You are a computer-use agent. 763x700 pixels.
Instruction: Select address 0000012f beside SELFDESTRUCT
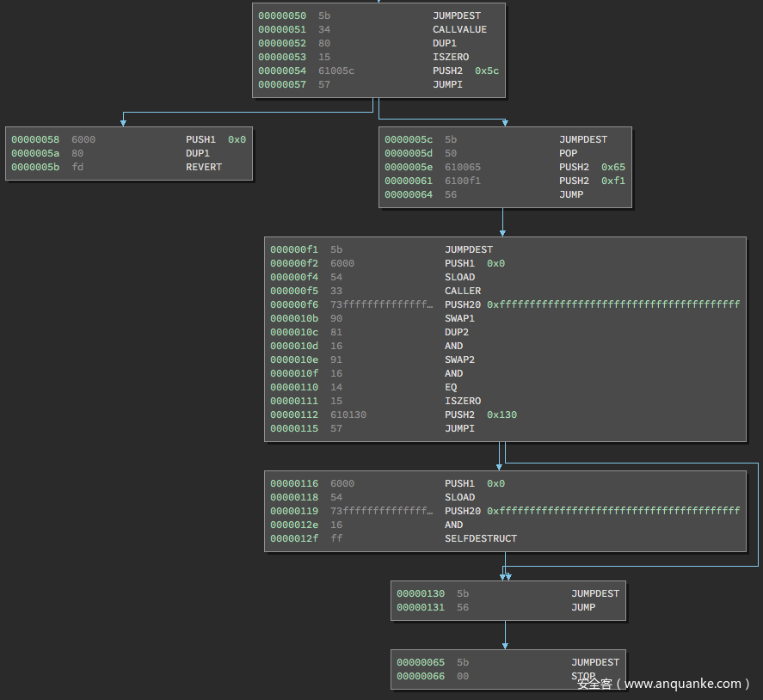tap(294, 538)
